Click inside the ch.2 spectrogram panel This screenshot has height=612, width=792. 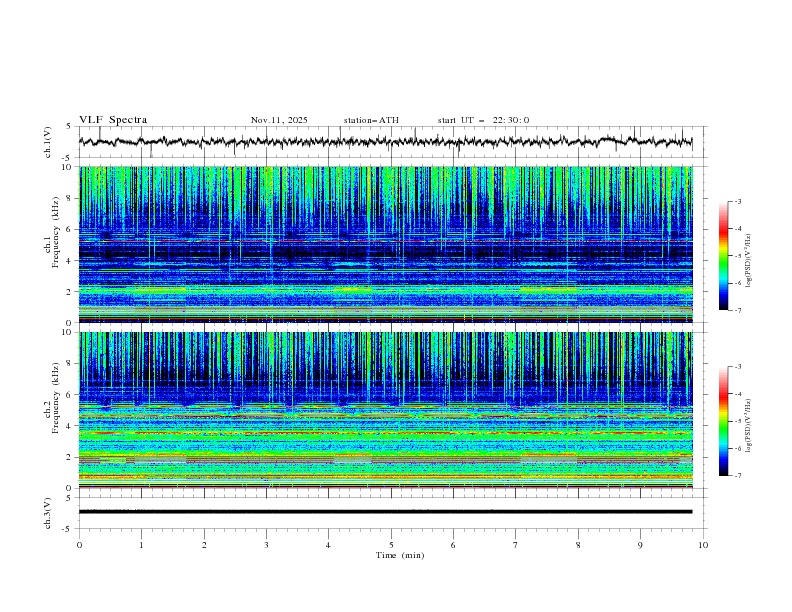tap(386, 410)
